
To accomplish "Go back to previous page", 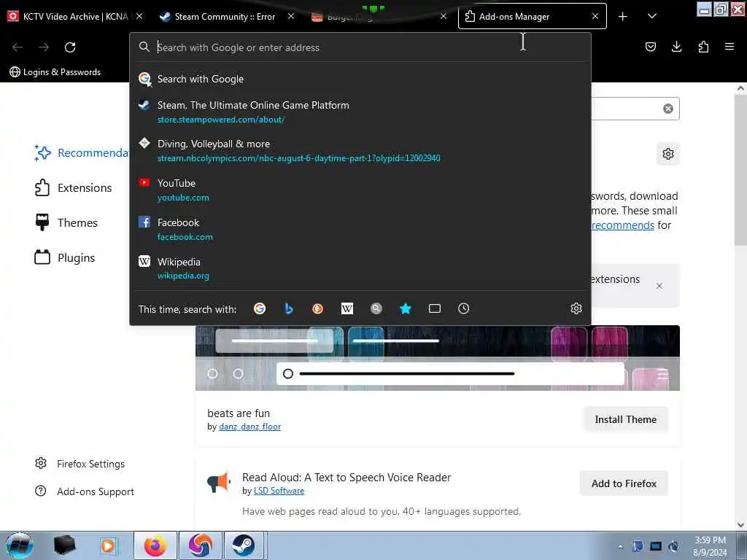I will click(x=18, y=47).
